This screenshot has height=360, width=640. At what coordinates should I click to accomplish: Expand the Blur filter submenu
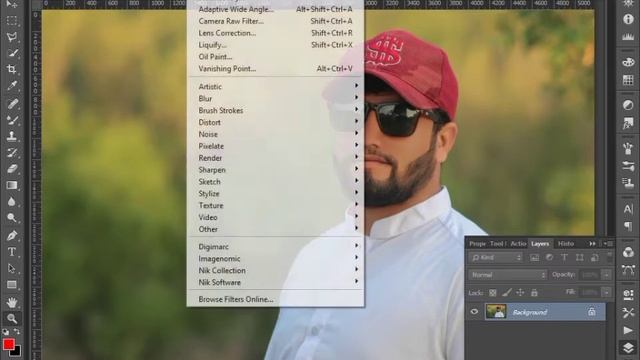tap(276, 98)
